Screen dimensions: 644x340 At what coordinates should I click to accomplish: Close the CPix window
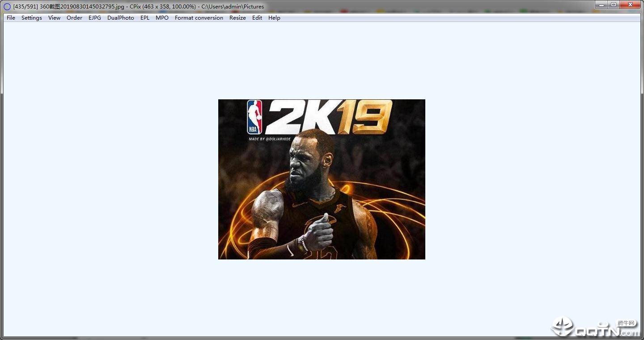click(x=631, y=4)
